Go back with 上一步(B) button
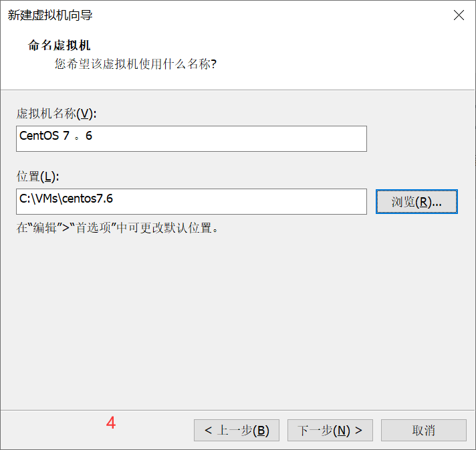The height and width of the screenshot is (450, 476). point(237,430)
